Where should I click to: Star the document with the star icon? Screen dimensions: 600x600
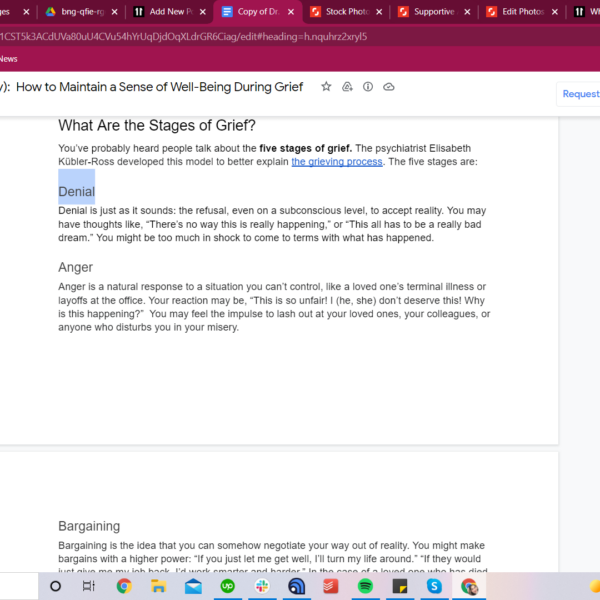tap(326, 87)
